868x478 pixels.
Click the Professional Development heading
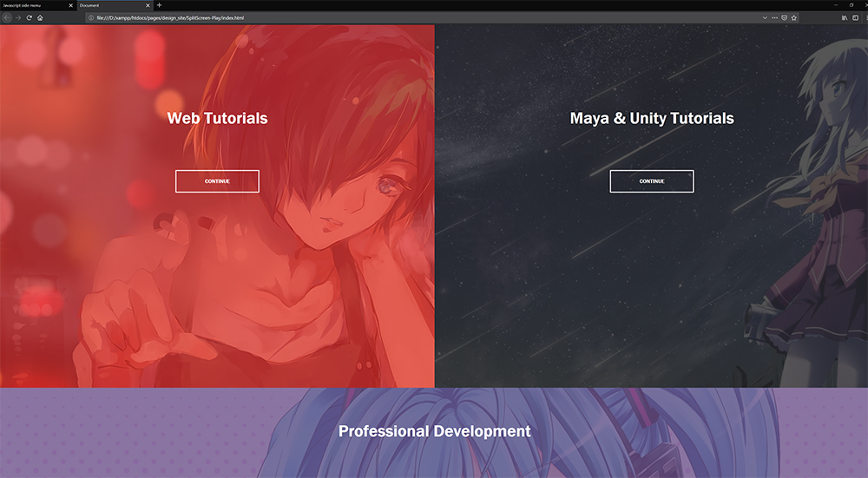[x=435, y=431]
